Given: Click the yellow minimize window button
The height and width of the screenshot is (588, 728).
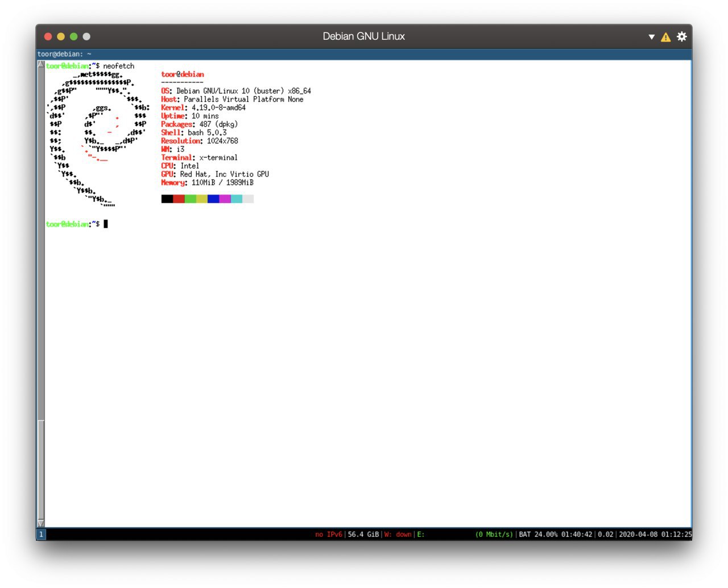Looking at the screenshot, I should [x=61, y=36].
